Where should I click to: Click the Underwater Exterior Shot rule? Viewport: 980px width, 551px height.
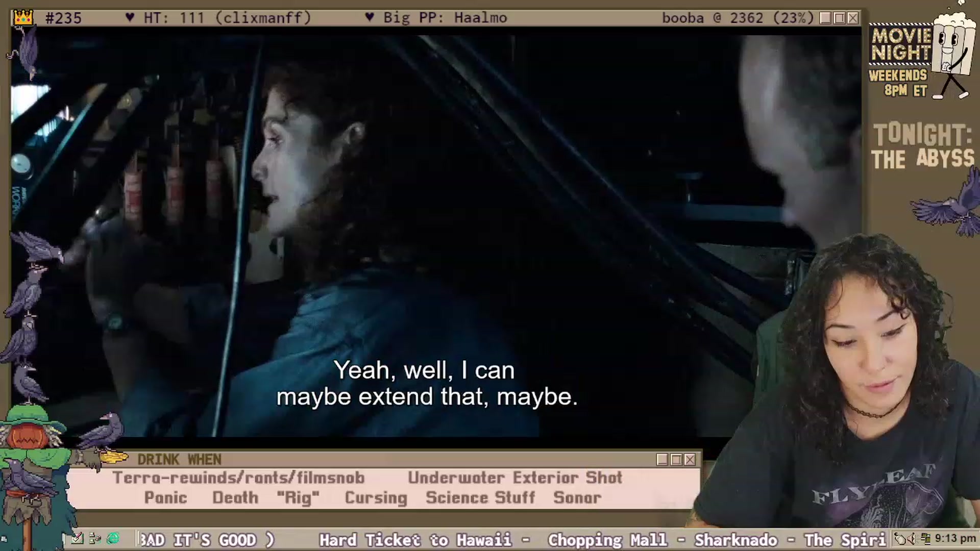(515, 478)
